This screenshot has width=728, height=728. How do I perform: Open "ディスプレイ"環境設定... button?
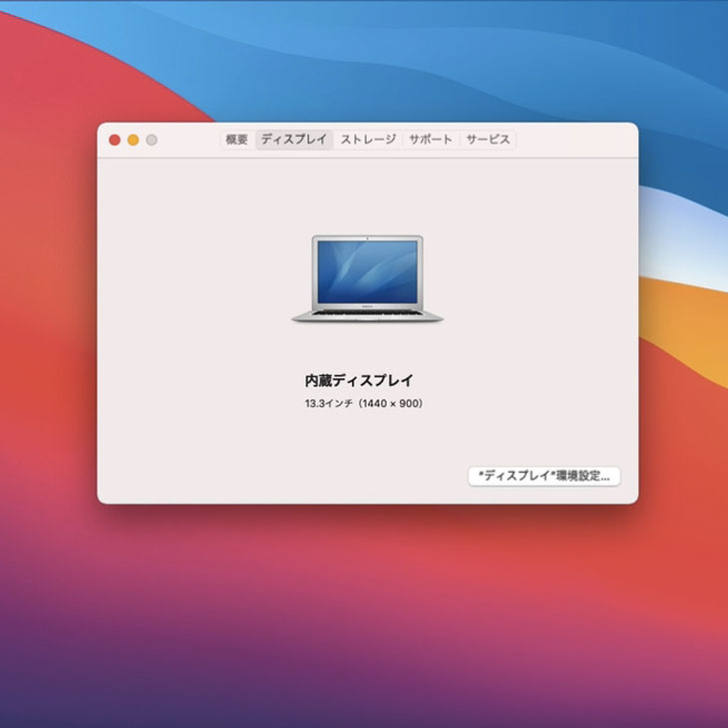(545, 477)
